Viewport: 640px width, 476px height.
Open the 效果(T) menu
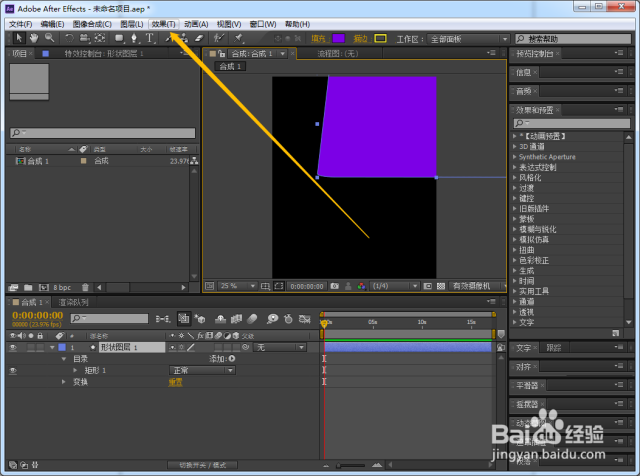tap(164, 24)
